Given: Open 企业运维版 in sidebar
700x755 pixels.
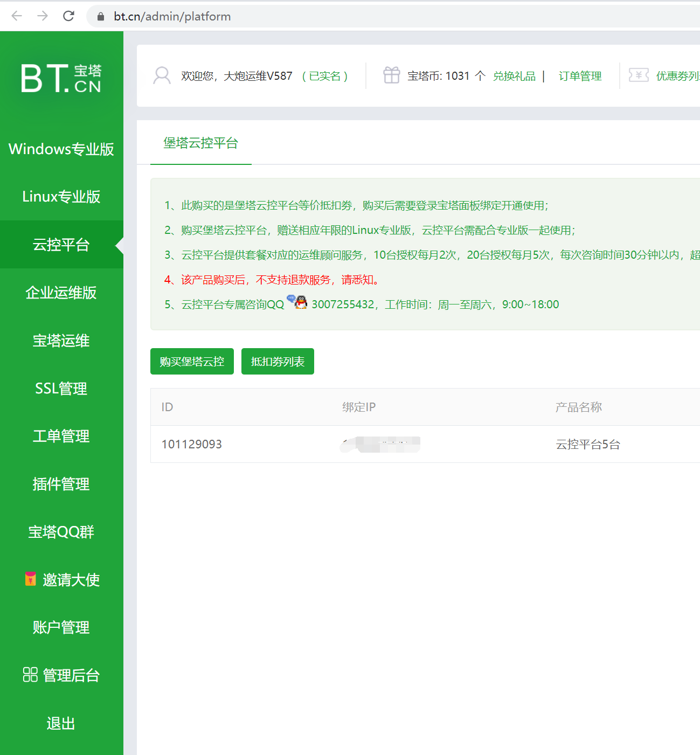Looking at the screenshot, I should click(61, 293).
